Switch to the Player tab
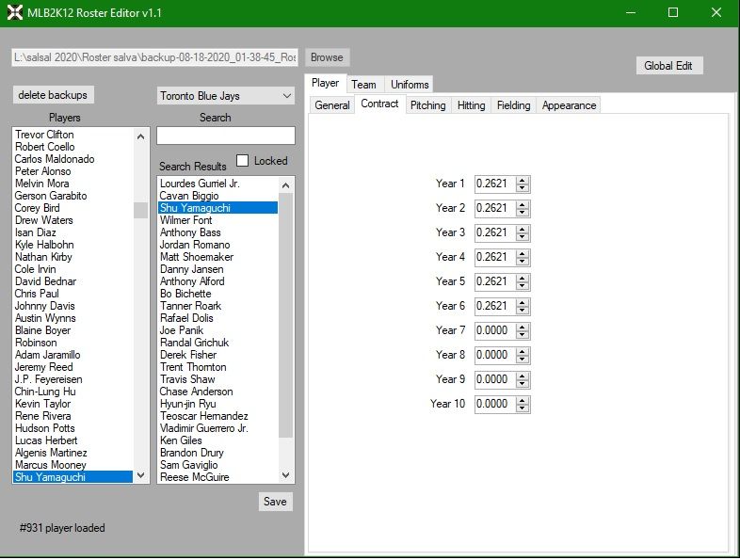Image resolution: width=740 pixels, height=560 pixels. tap(325, 83)
